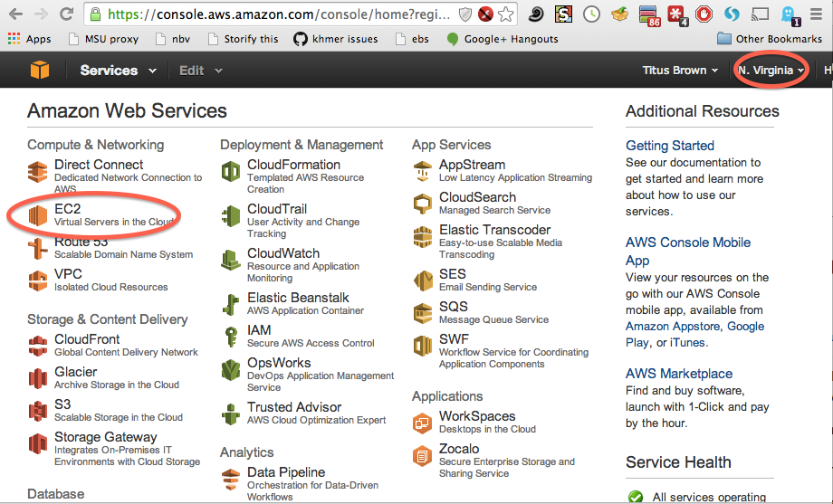The image size is (833, 504).
Task: Click the AppStream icon
Action: coord(423,172)
